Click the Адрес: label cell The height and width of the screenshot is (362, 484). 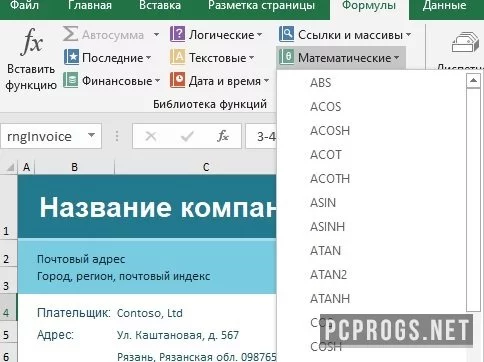55,334
